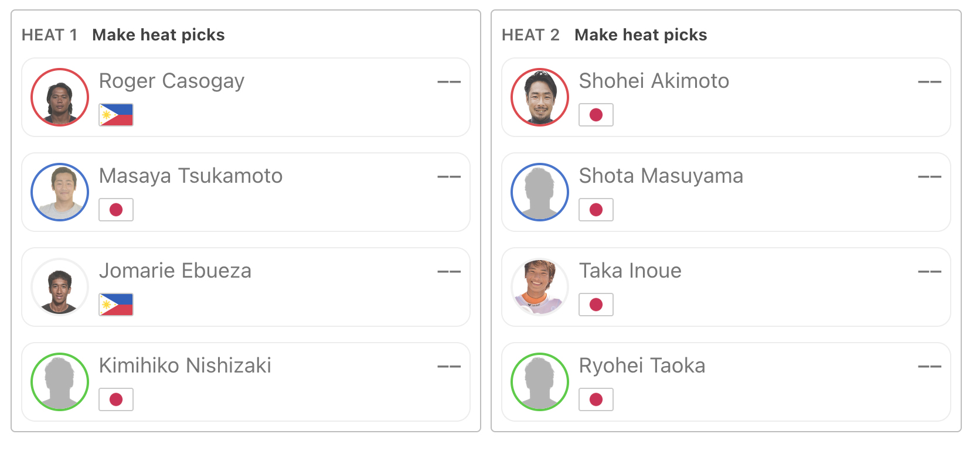Viewport: 980px width, 451px height.
Task: Click the score dashes for Shota Masuyama
Action: point(930,177)
